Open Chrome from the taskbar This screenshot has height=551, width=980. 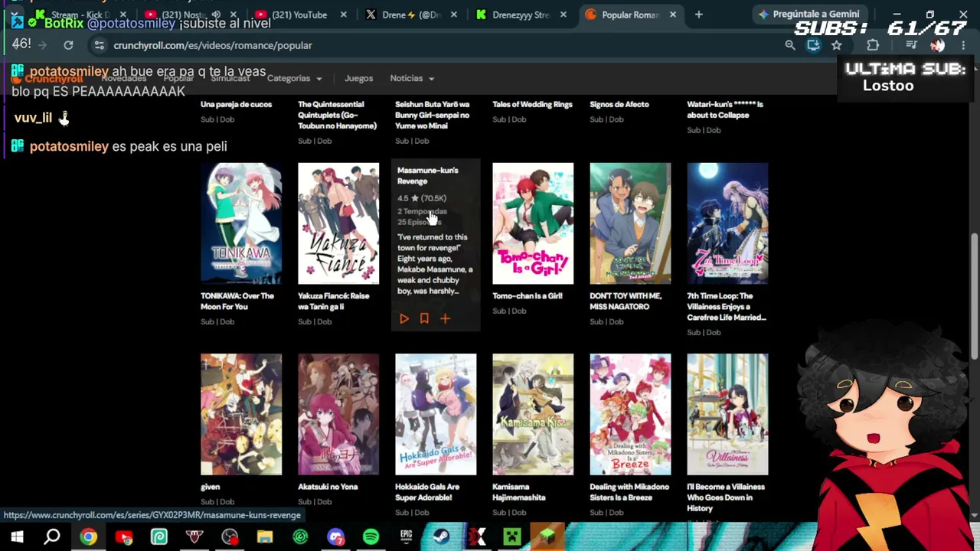88,536
